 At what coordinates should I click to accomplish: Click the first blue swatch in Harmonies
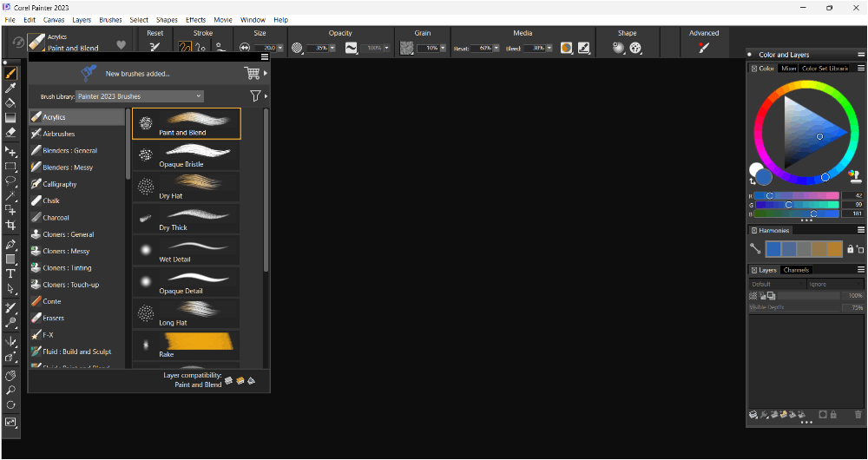pos(773,249)
